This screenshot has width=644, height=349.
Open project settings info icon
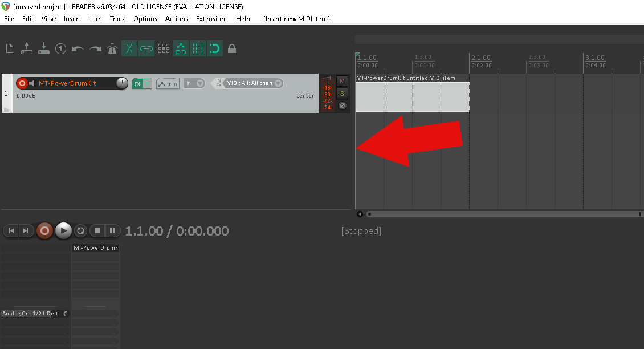point(61,49)
